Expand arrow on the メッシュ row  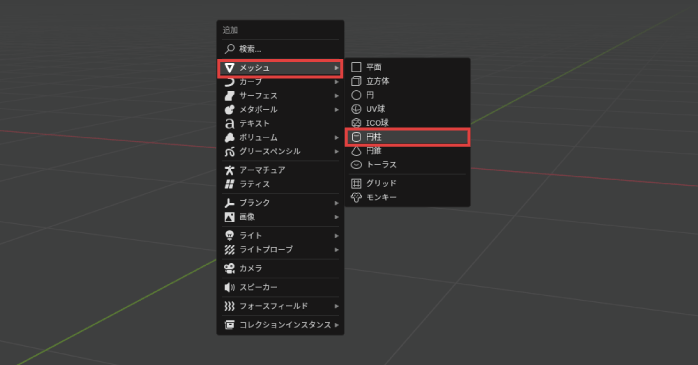click(x=337, y=68)
